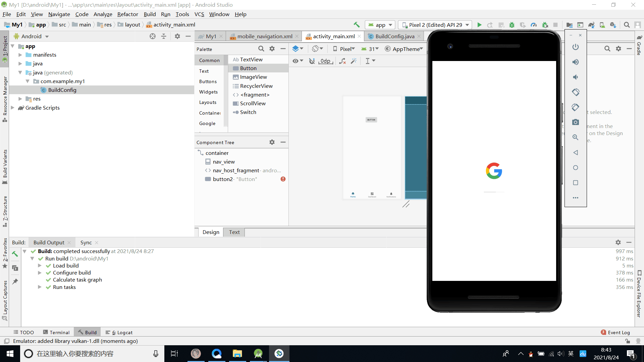
Task: Click the Make Project hammer icon
Action: click(357, 25)
